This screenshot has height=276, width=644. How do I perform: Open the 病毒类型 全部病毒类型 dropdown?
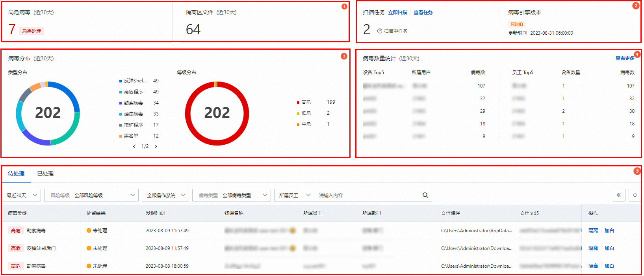(232, 195)
